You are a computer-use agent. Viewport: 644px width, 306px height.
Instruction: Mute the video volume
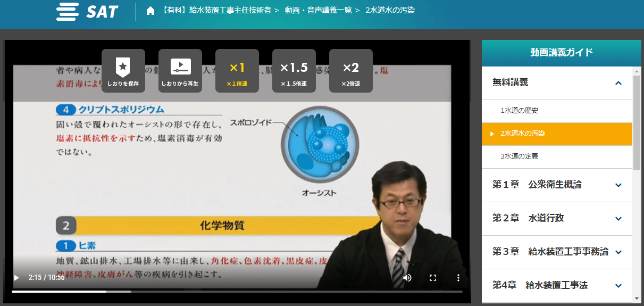[x=407, y=278]
